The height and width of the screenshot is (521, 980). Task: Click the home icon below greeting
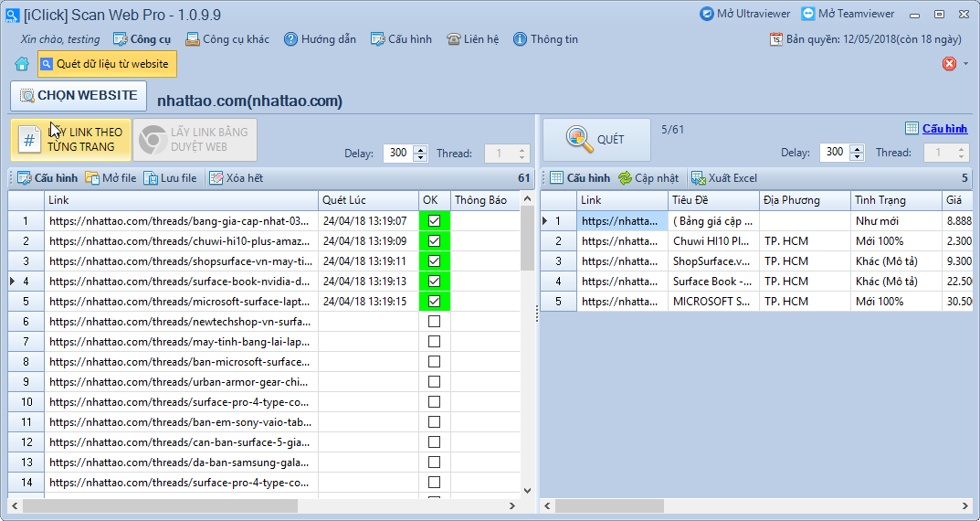(22, 64)
